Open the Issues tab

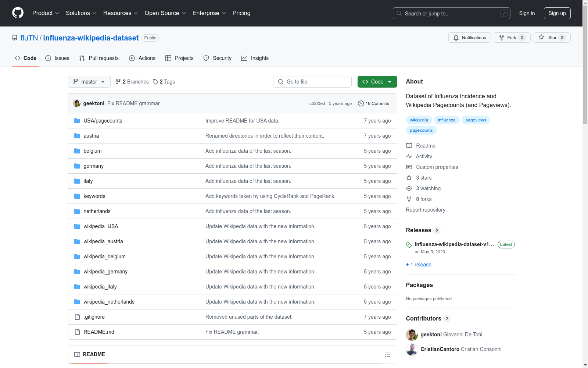pyautogui.click(x=57, y=58)
